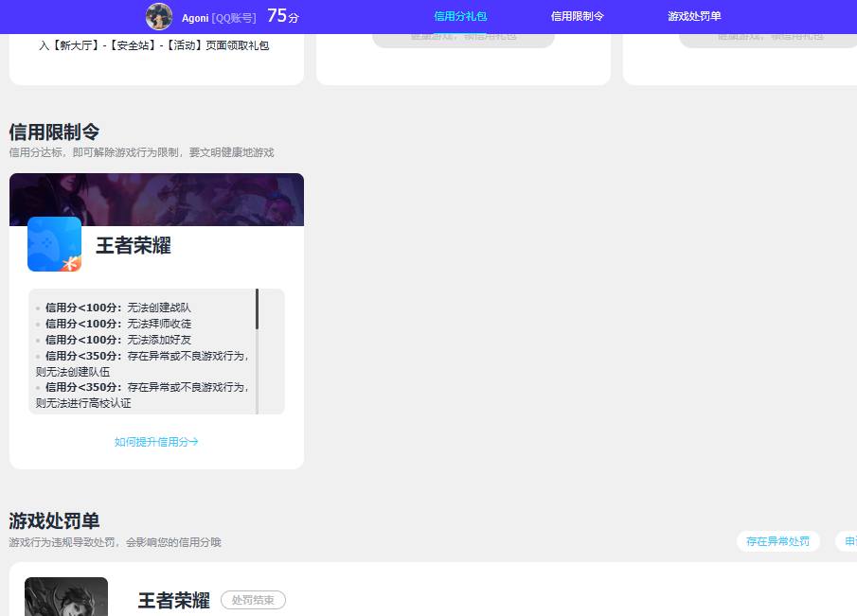Click the 王者荣耀 blue game icon

tap(55, 244)
